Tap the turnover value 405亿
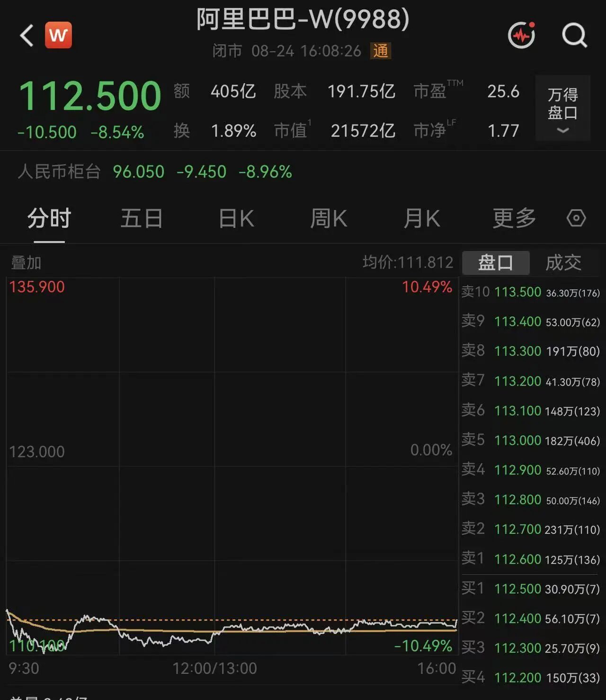This screenshot has width=606, height=700. 233,91
